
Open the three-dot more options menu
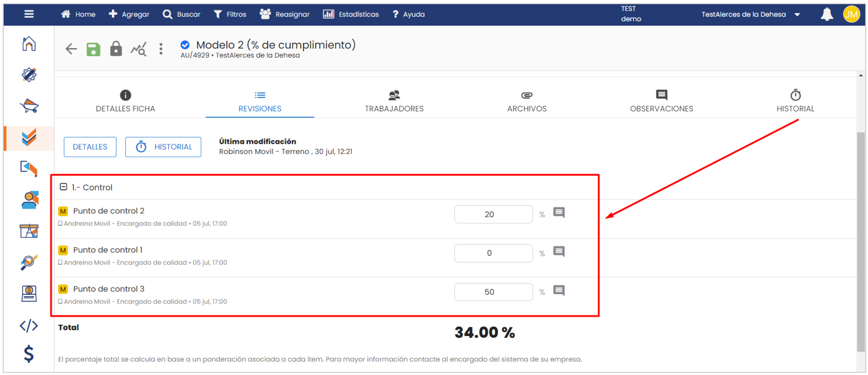click(161, 49)
